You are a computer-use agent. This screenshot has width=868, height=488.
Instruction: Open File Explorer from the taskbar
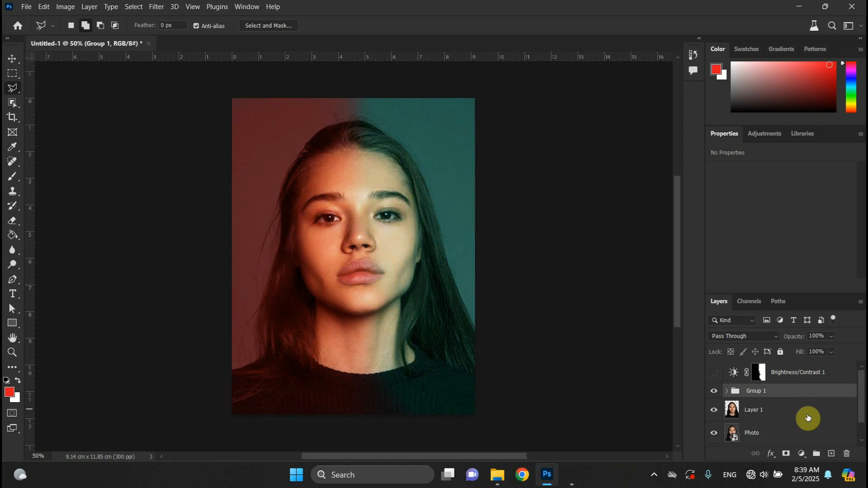coord(497,474)
